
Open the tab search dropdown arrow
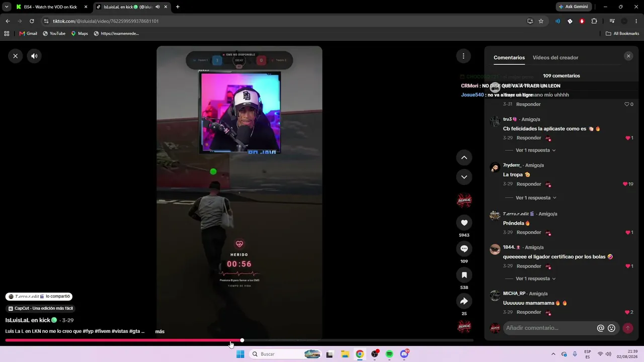tap(7, 7)
